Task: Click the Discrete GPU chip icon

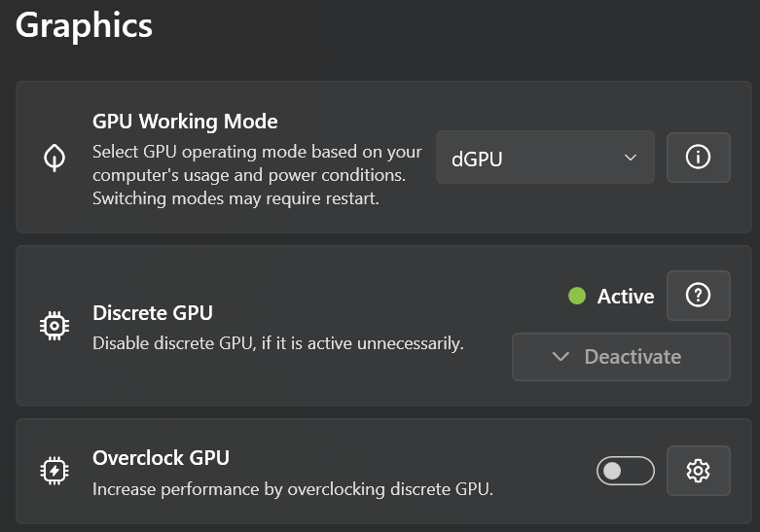Action: 55,326
